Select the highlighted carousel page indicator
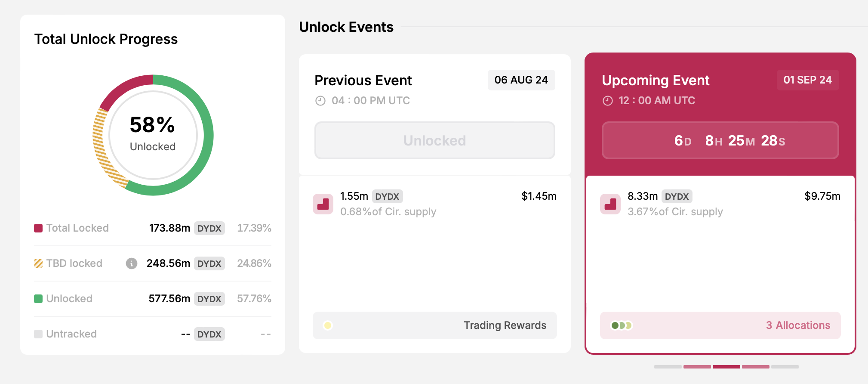 pyautogui.click(x=726, y=367)
